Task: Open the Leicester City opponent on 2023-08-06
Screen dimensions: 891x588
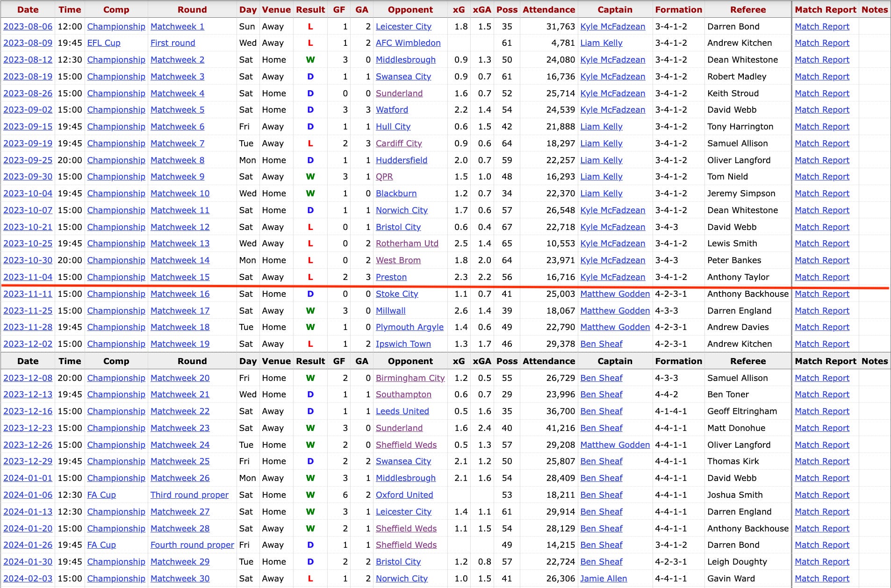Action: pos(403,27)
